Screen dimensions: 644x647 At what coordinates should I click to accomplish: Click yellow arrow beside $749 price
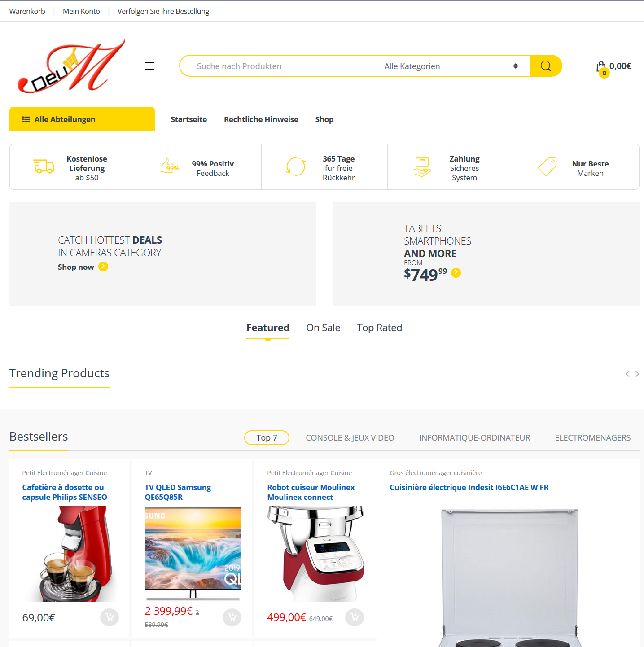pyautogui.click(x=456, y=272)
